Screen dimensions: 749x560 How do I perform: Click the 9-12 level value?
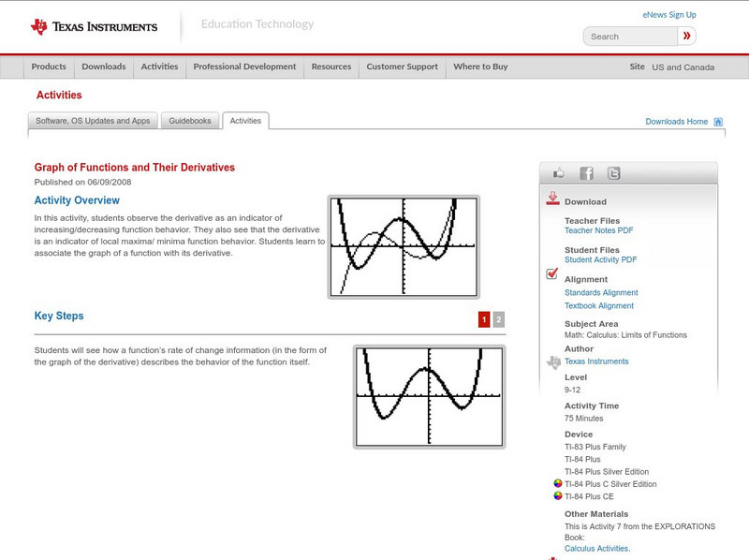pos(572,390)
